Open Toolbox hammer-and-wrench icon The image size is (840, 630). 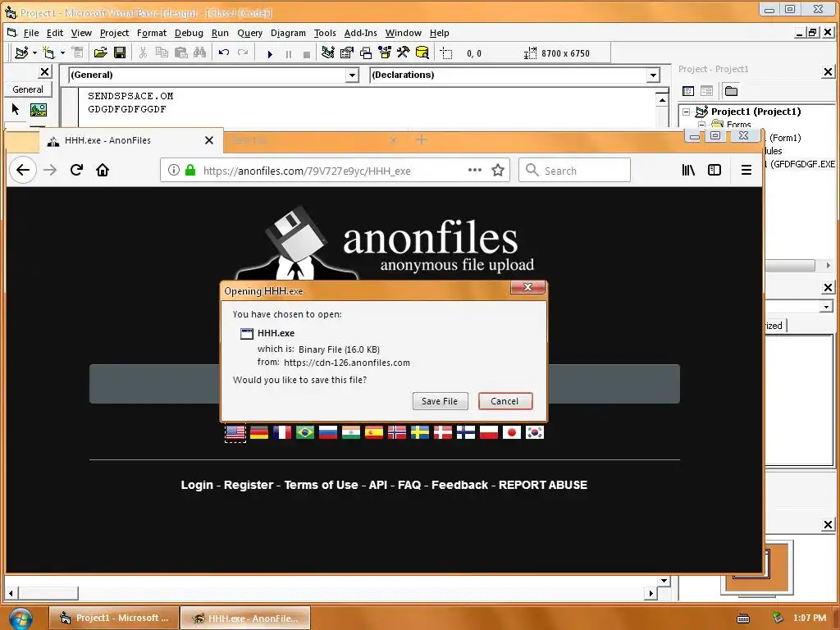pos(403,52)
